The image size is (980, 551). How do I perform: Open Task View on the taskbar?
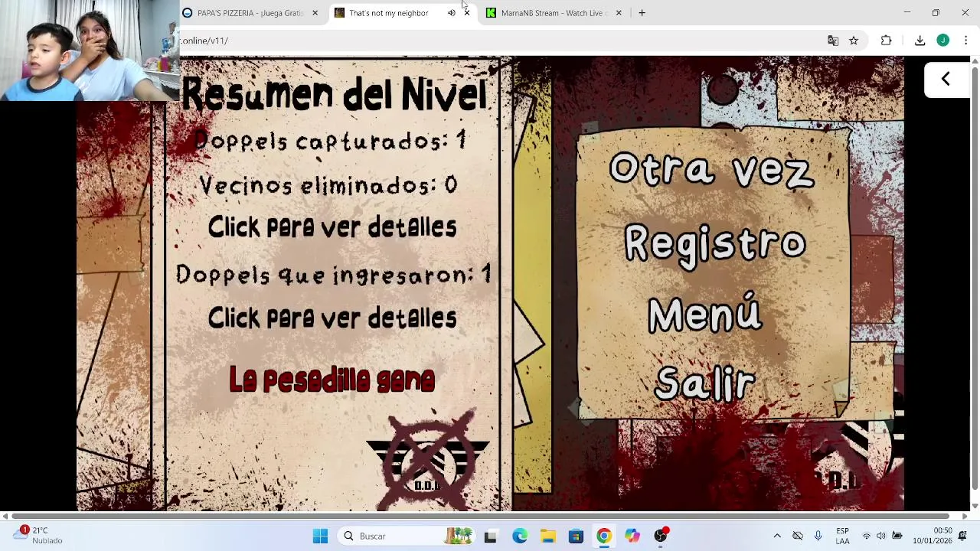491,536
